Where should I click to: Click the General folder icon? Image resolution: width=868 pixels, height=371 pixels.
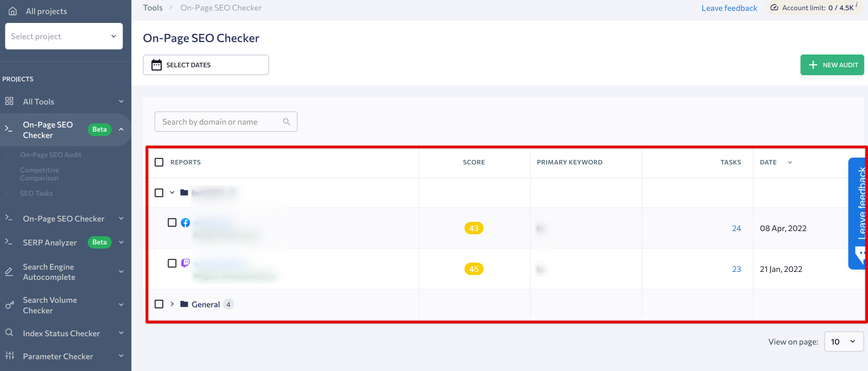pyautogui.click(x=184, y=304)
